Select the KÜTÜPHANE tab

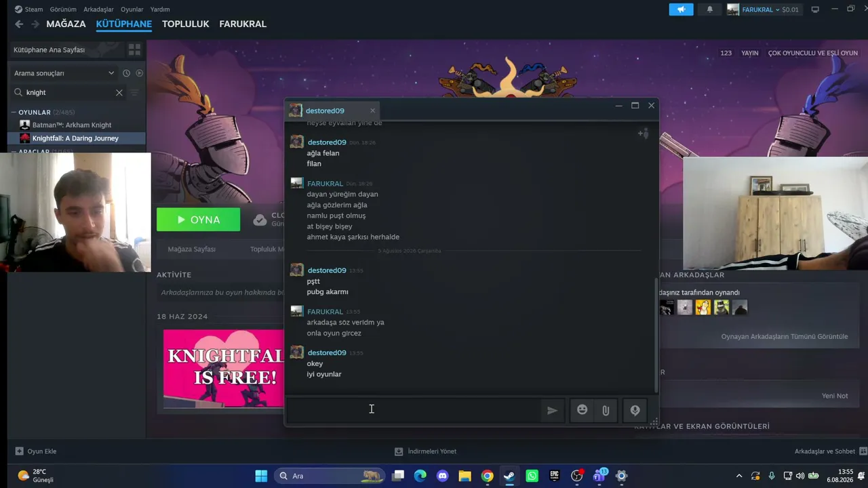(x=123, y=24)
